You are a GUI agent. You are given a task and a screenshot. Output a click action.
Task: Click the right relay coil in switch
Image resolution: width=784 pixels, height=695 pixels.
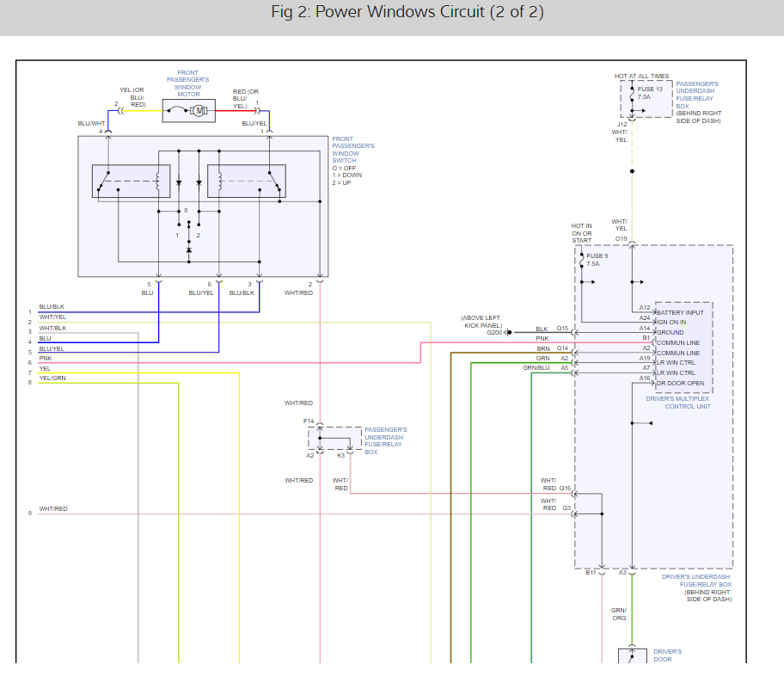[x=219, y=181]
